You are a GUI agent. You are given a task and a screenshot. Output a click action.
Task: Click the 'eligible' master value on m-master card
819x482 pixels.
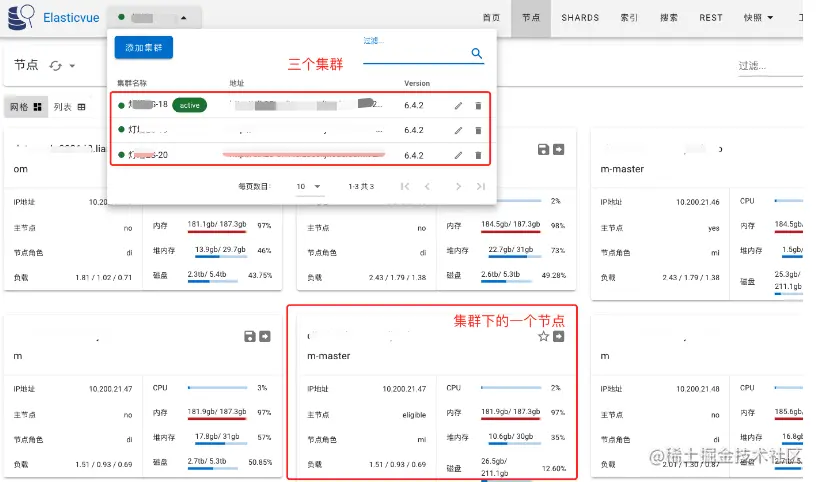click(x=414, y=415)
